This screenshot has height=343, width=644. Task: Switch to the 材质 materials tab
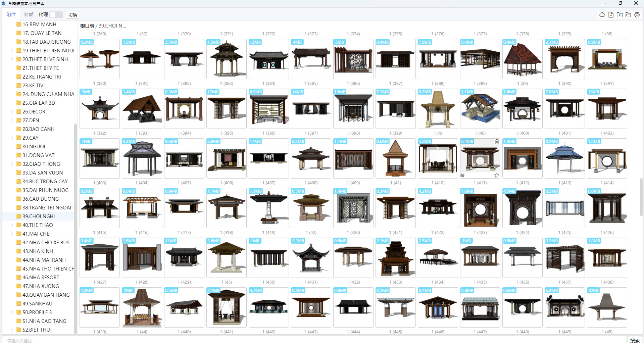[x=29, y=15]
